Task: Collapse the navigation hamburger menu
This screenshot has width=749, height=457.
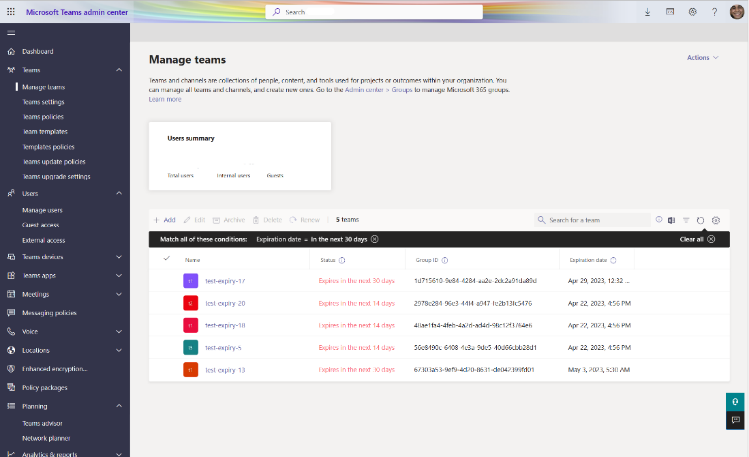Action: tap(11, 33)
